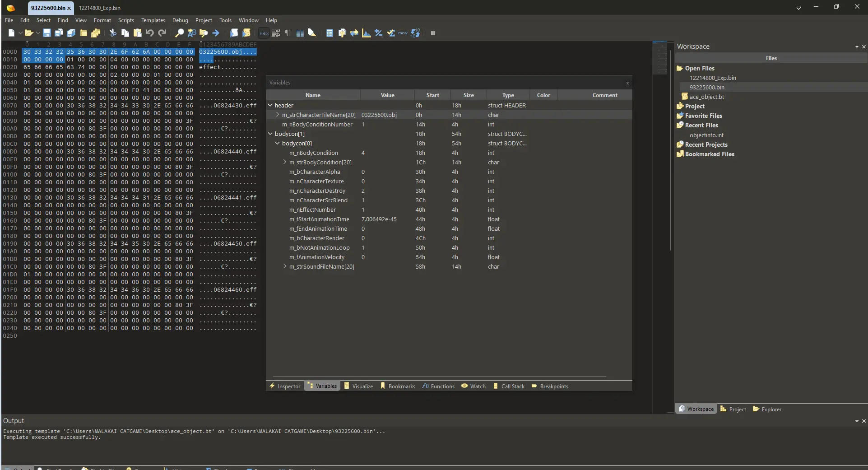Toggle the Hex edit mode button
The height and width of the screenshot is (470, 868).
point(264,33)
